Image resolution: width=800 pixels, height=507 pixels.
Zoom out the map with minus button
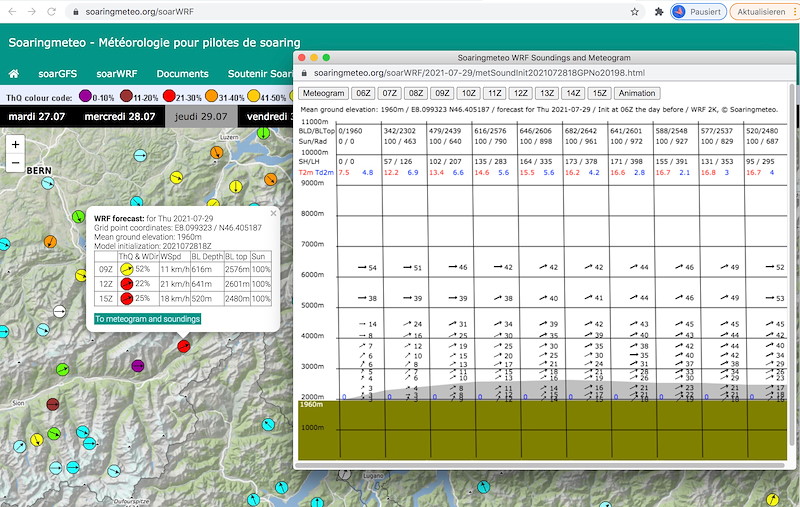pos(15,163)
